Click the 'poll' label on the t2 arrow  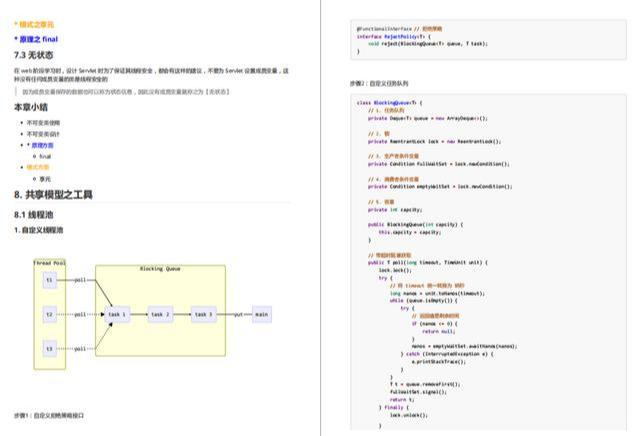(x=80, y=314)
